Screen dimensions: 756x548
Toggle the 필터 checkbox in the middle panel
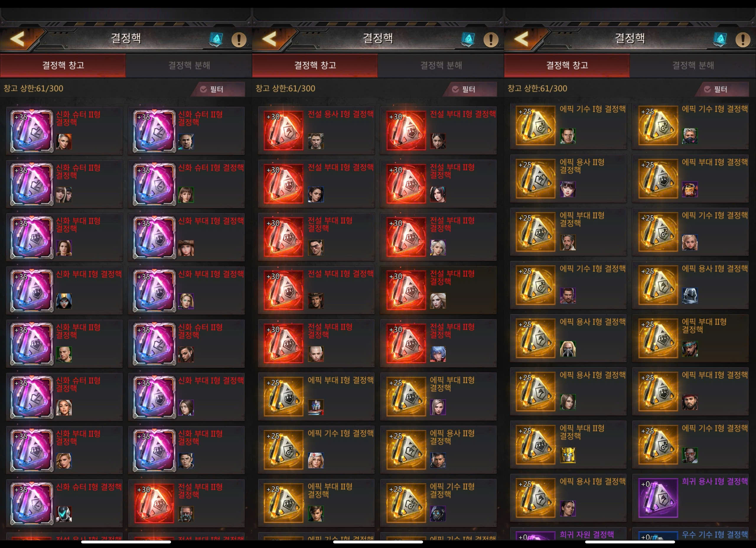tap(455, 89)
